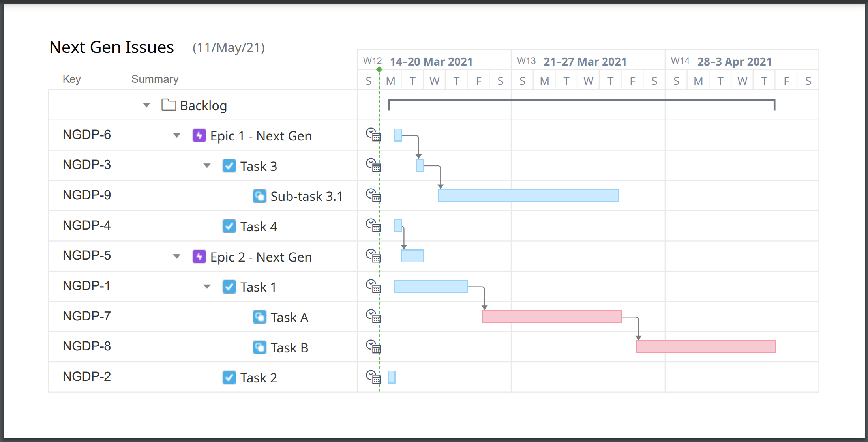Click the Epic 2 - Next Gen epic icon
The image size is (868, 442).
[x=199, y=257]
